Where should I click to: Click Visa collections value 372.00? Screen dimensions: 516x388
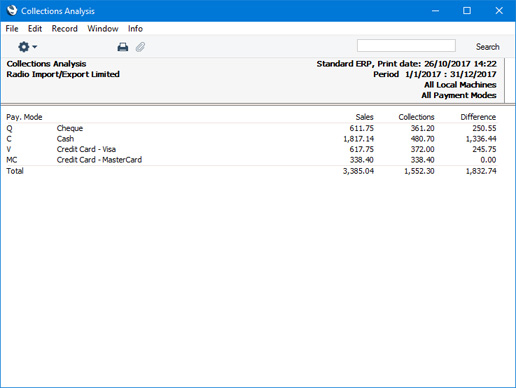(x=422, y=149)
